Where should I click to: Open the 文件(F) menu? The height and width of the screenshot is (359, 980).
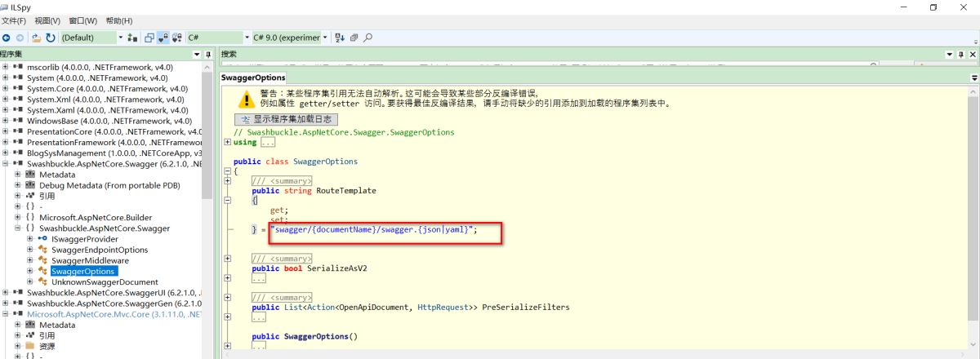pyautogui.click(x=13, y=20)
